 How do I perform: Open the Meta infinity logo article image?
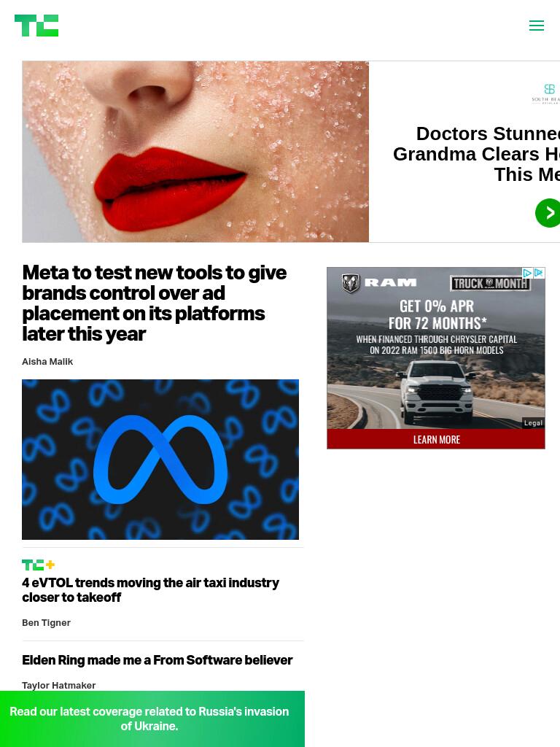click(160, 460)
